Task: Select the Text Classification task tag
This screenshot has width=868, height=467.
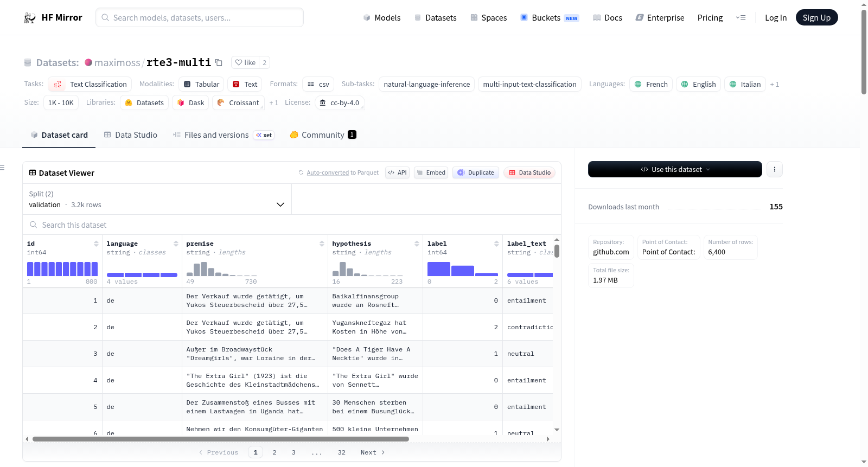Action: (x=90, y=84)
